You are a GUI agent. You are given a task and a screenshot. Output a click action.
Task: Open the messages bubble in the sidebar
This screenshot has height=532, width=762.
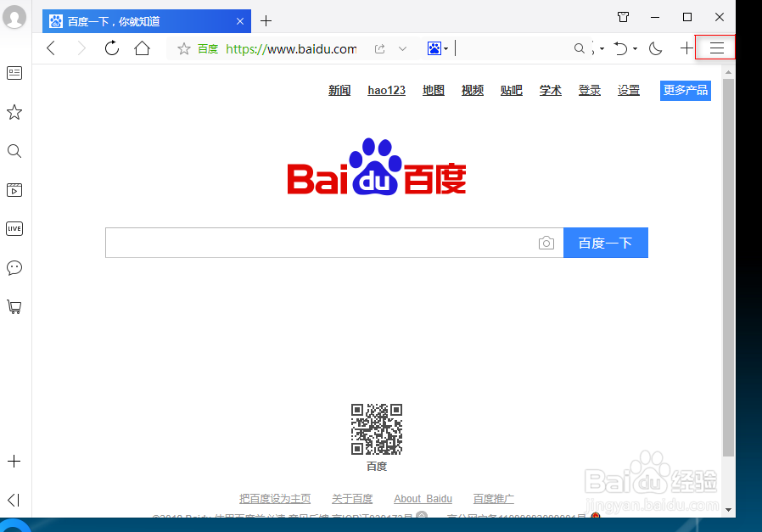14,267
